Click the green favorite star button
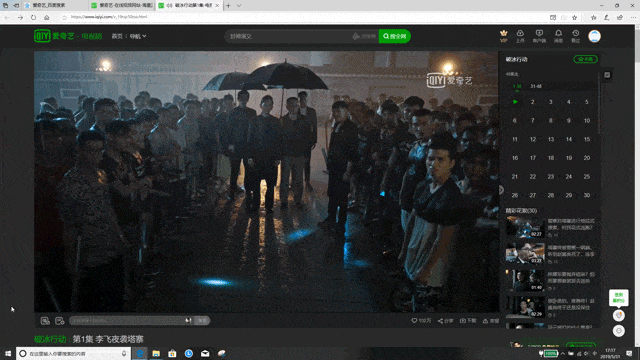The image size is (640, 360). (x=585, y=59)
